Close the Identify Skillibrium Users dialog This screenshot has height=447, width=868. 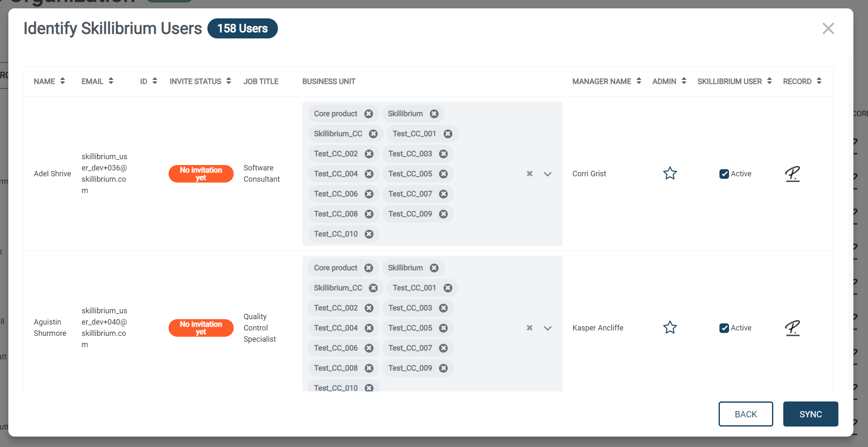point(828,28)
